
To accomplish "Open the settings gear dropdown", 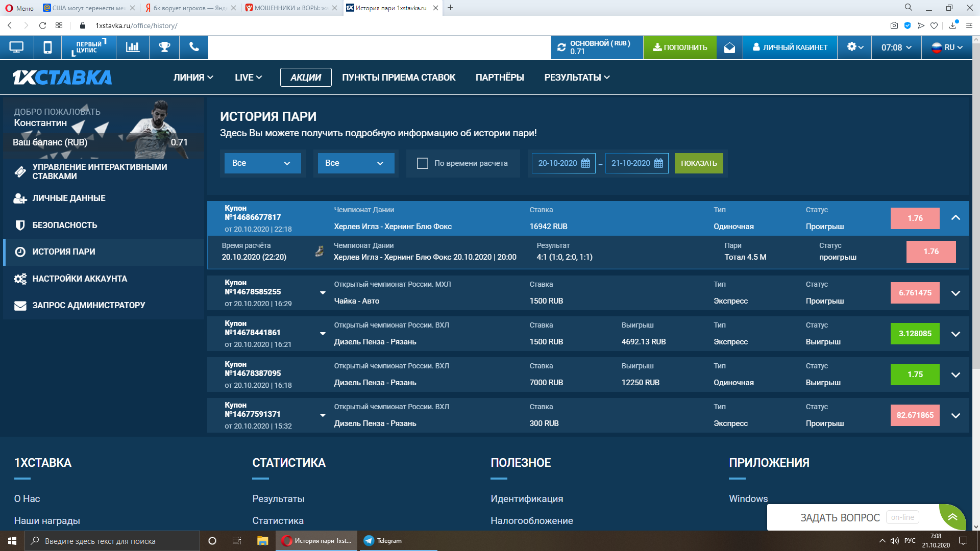I will pos(855,47).
